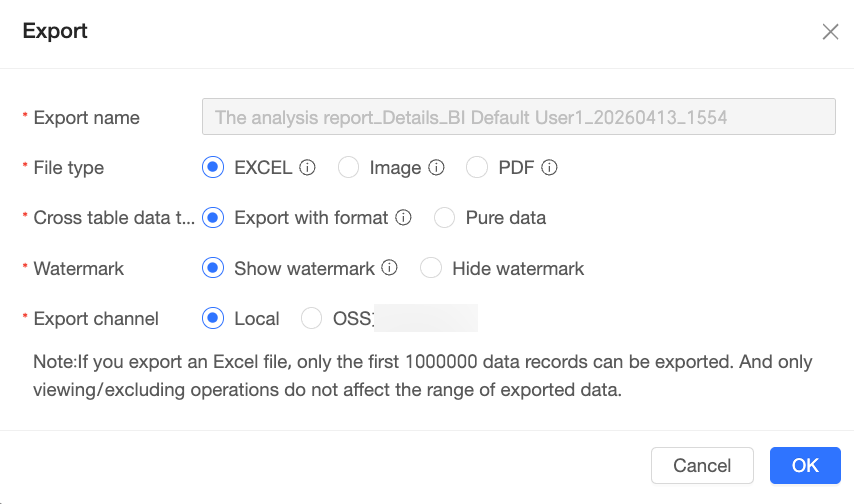
Task: Select the EXCEL file type radio button
Action: pyautogui.click(x=213, y=167)
